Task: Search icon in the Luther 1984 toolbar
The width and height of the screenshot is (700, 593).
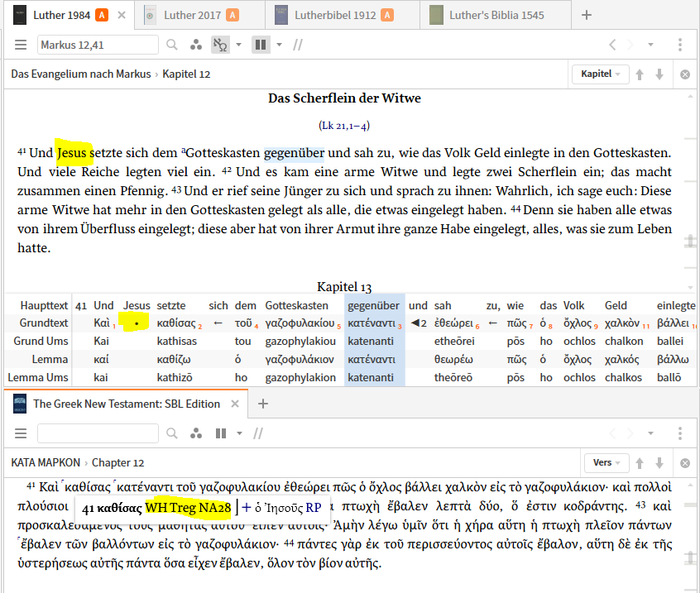Action: [172, 45]
